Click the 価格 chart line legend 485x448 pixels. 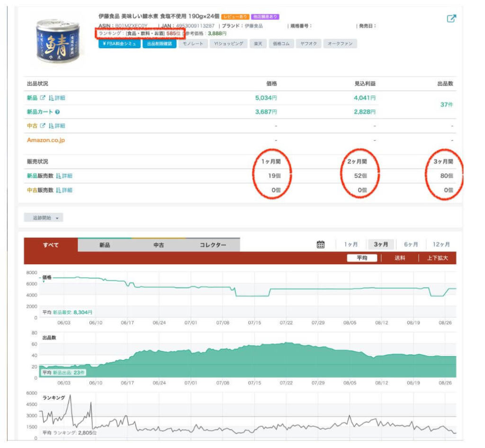pos(47,278)
